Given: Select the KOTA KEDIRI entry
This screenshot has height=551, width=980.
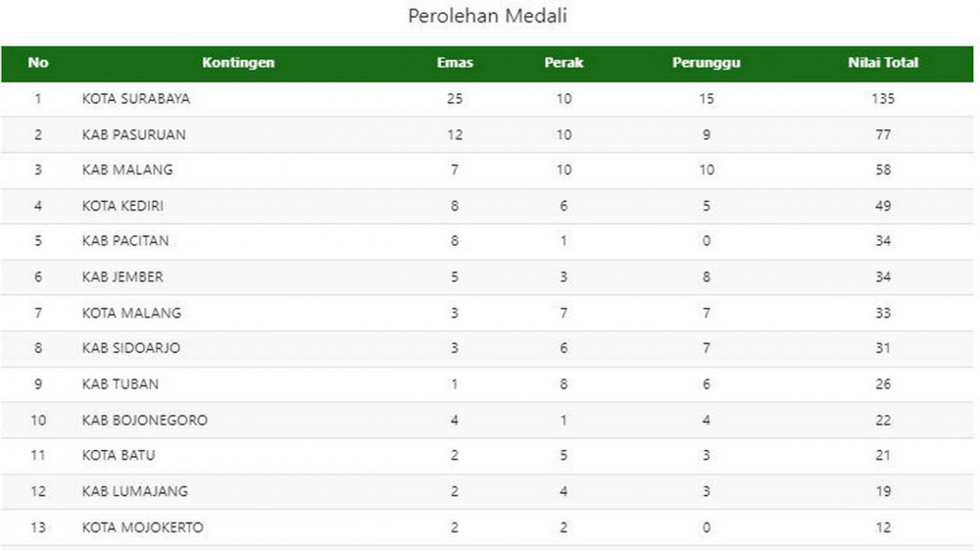Looking at the screenshot, I should pyautogui.click(x=122, y=206).
